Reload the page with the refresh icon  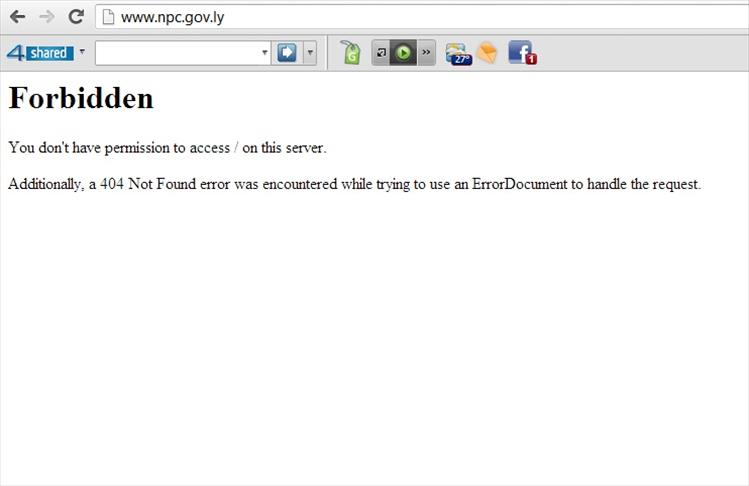(76, 17)
